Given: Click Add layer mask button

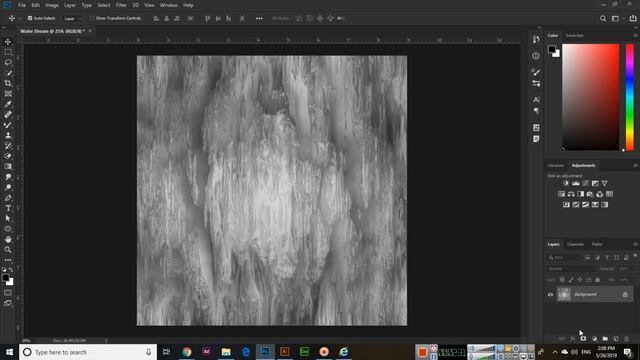Looking at the screenshot, I should point(583,339).
